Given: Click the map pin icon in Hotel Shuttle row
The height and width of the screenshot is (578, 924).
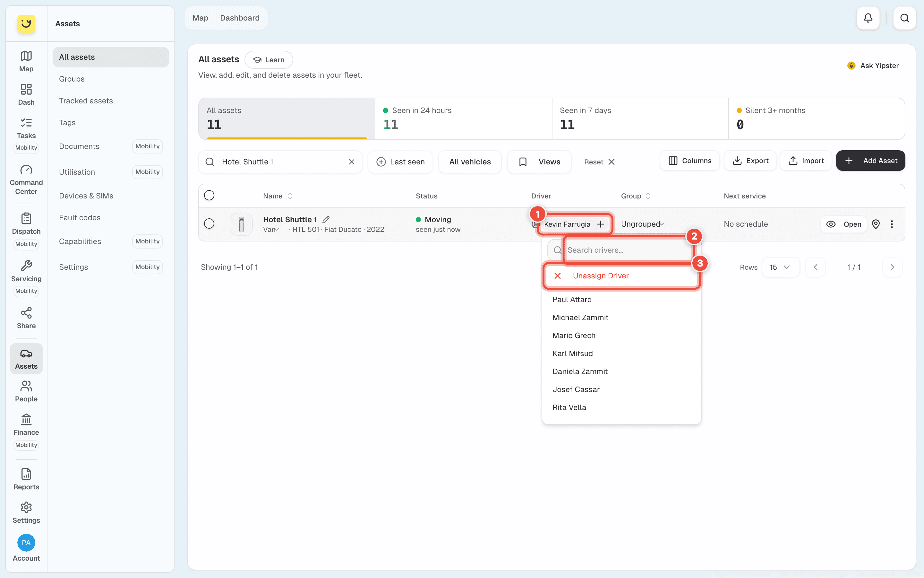Looking at the screenshot, I should pos(876,224).
